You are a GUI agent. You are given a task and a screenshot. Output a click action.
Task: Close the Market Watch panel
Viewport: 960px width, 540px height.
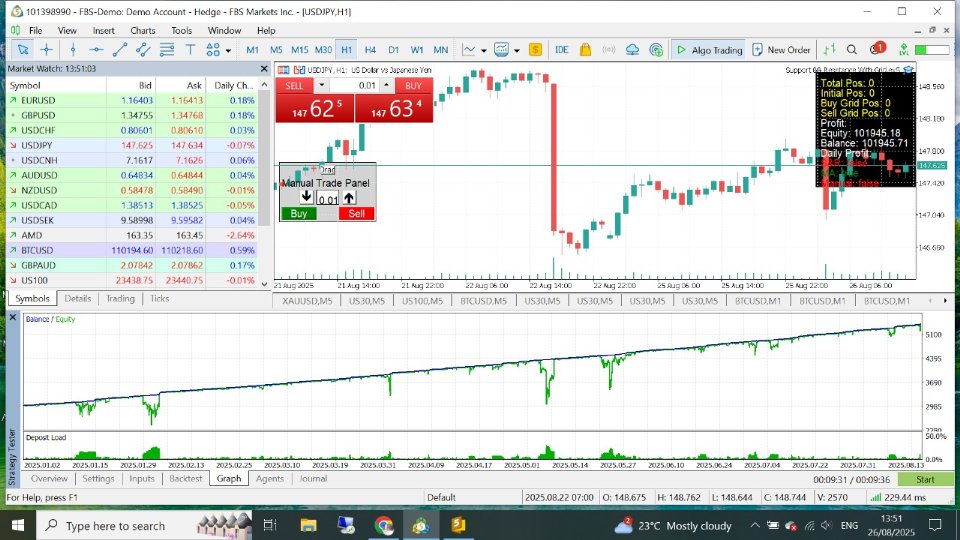pyautogui.click(x=264, y=69)
